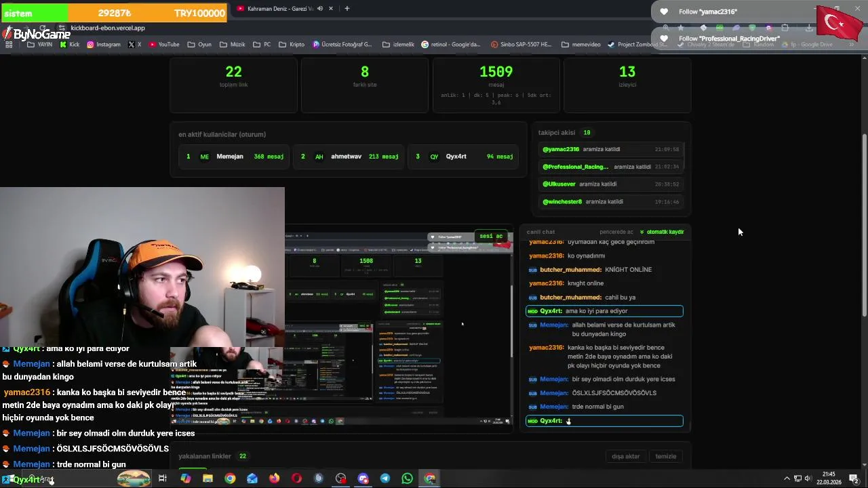Open Copilot from the taskbar
The width and height of the screenshot is (868, 488).
tap(185, 479)
